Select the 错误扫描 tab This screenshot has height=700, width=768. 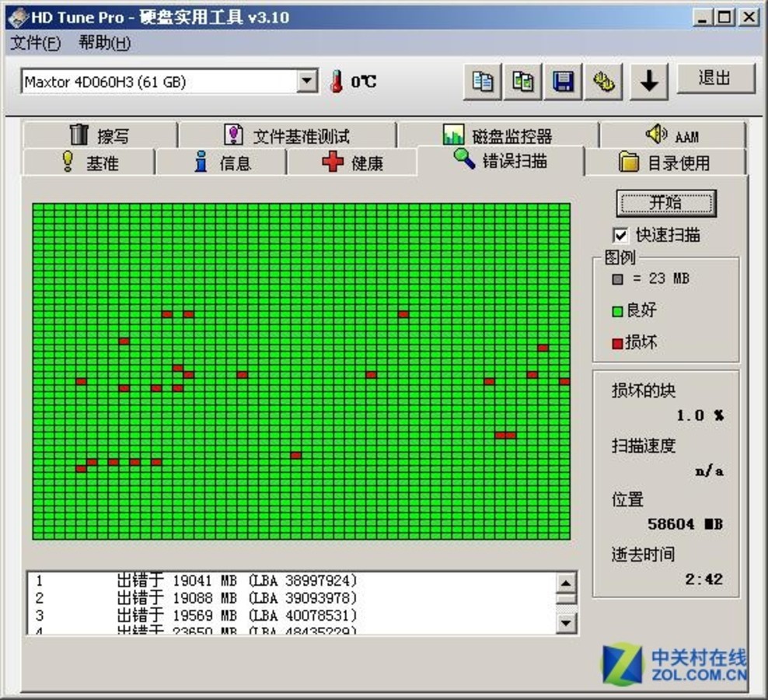[x=501, y=160]
